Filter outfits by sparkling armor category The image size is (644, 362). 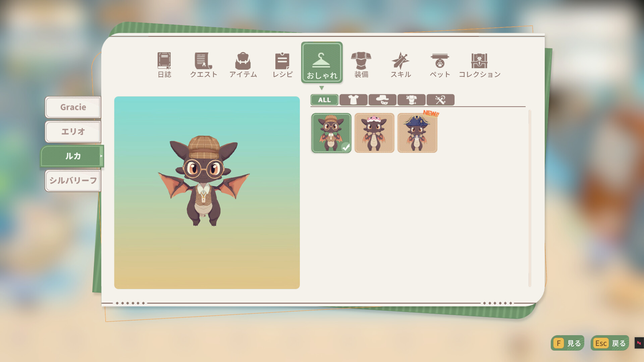pyautogui.click(x=411, y=100)
